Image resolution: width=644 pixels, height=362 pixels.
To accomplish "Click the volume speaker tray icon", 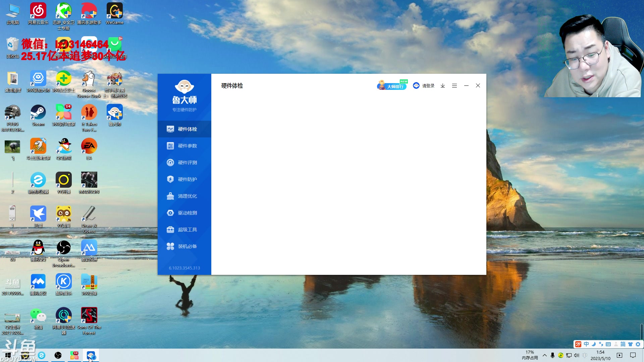I will click(x=577, y=355).
